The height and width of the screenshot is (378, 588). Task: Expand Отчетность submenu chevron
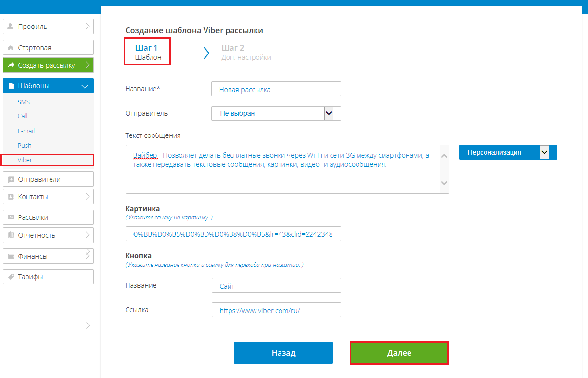point(87,235)
